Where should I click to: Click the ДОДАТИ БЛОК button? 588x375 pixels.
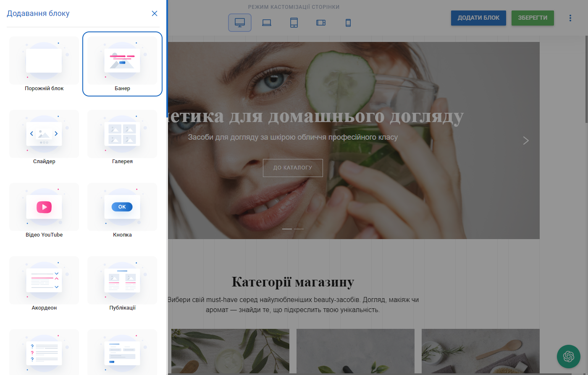coord(478,18)
